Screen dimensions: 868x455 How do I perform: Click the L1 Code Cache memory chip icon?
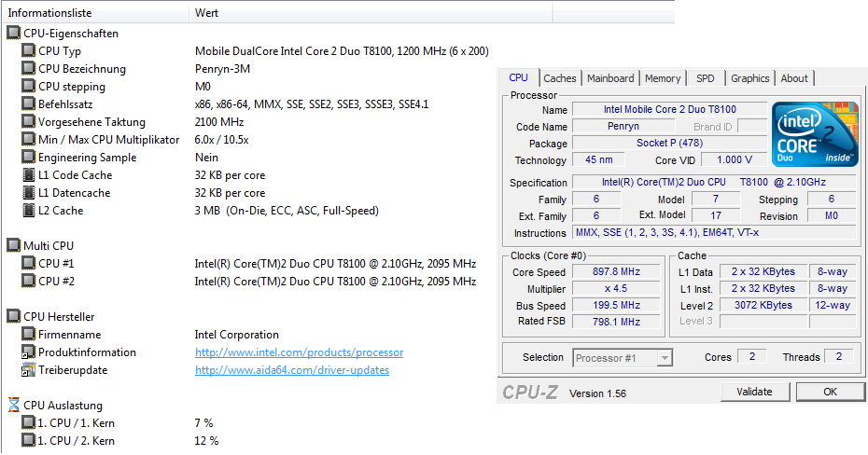click(28, 175)
